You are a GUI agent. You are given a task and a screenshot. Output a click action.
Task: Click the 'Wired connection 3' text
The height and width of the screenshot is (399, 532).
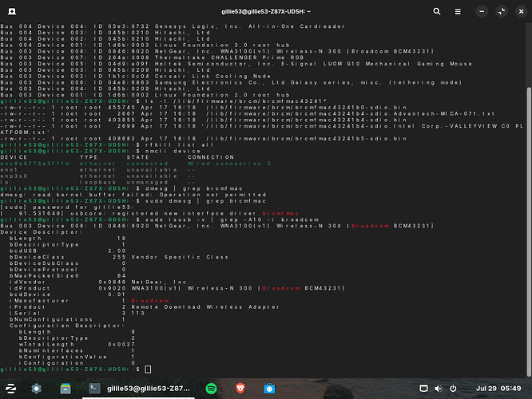229,164
